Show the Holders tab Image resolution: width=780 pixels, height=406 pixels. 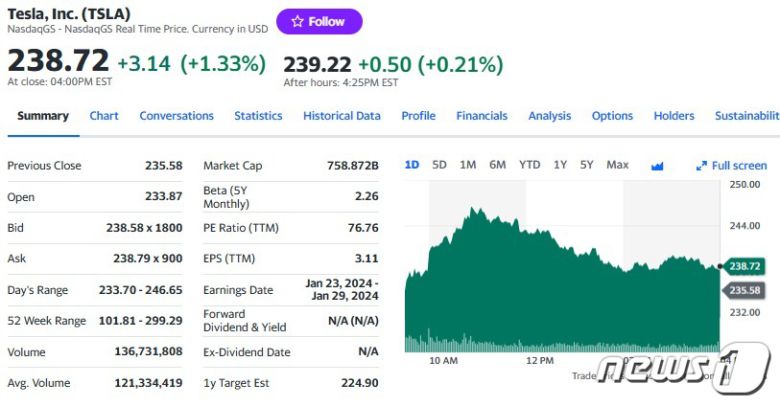pos(674,116)
